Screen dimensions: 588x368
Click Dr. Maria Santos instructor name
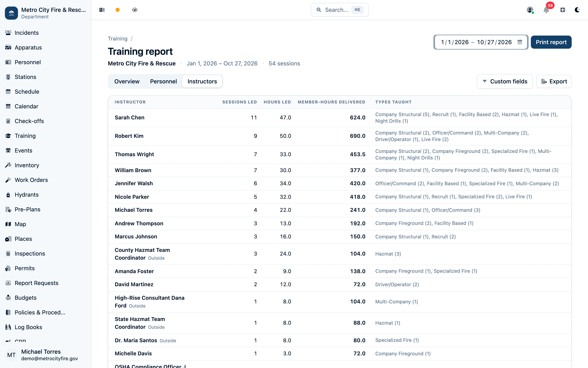pos(136,340)
